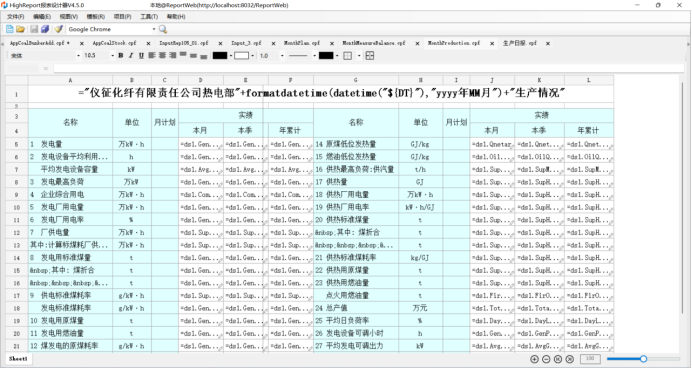The image size is (692, 368).
Task: Click the cell borders icon
Action: [x=348, y=56]
